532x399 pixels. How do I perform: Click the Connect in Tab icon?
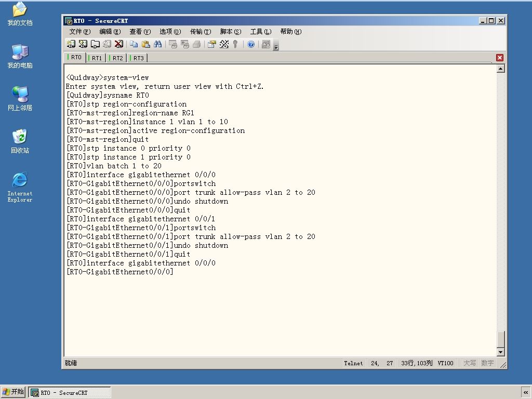click(x=95, y=44)
